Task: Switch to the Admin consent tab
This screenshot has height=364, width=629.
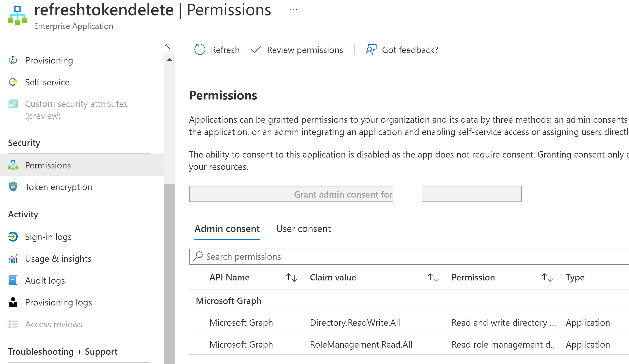Action: (227, 229)
